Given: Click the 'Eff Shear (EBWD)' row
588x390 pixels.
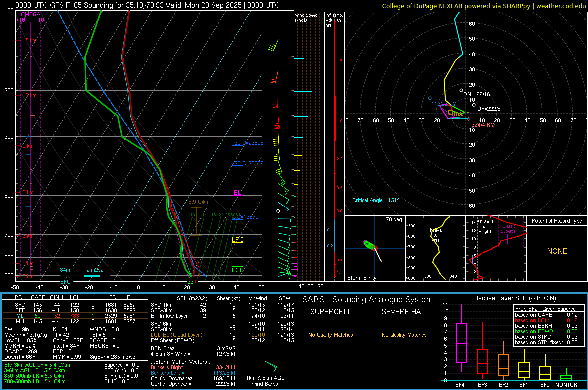Looking at the screenshot, I should [222, 341].
